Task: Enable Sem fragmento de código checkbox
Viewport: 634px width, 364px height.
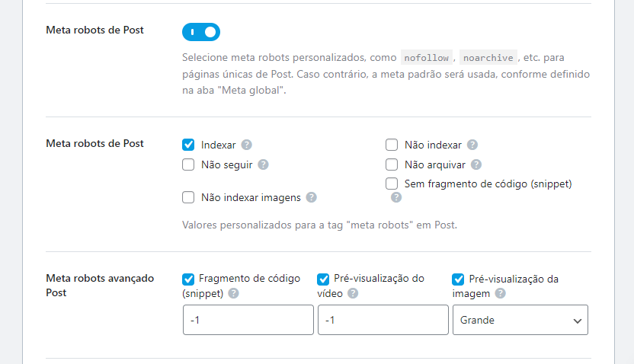Action: 392,184
